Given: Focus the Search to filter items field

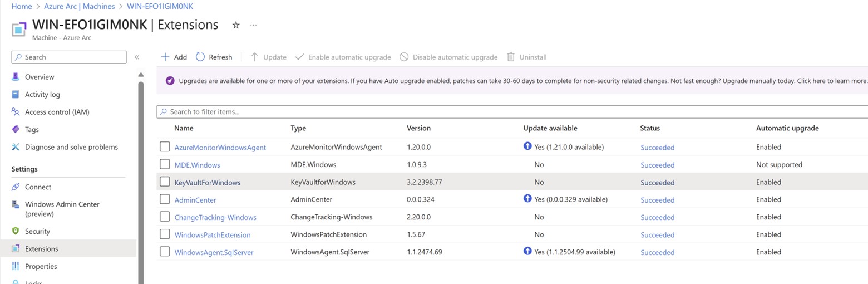Looking at the screenshot, I should tap(512, 111).
